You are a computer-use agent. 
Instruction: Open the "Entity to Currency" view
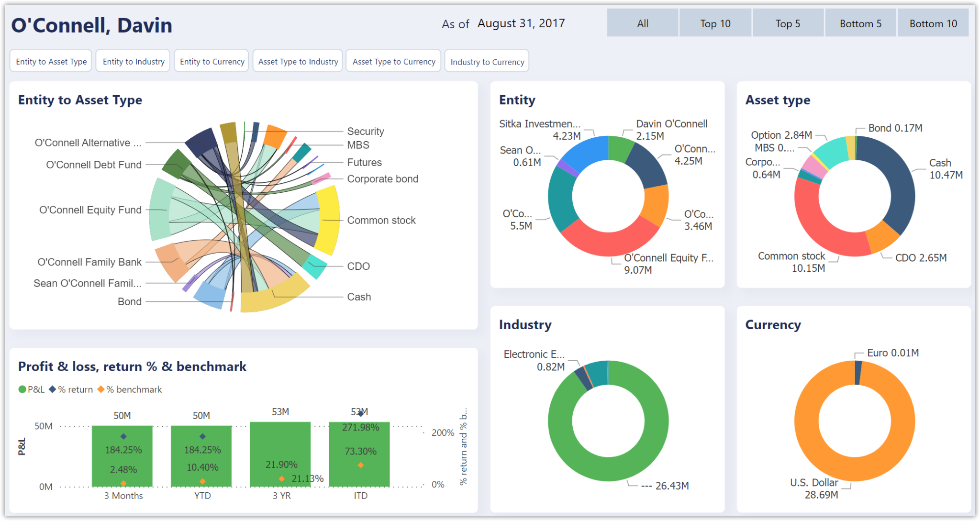pos(211,61)
